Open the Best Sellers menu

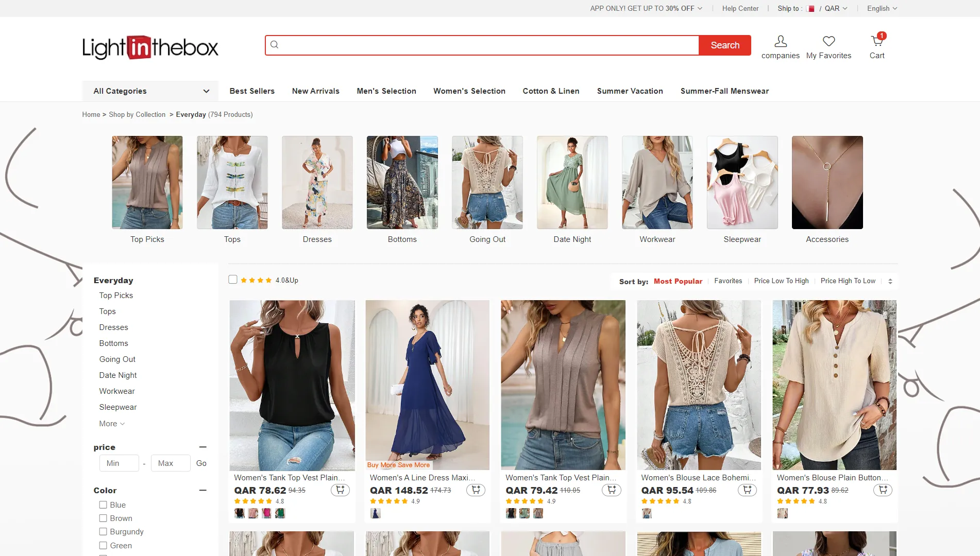tap(252, 91)
